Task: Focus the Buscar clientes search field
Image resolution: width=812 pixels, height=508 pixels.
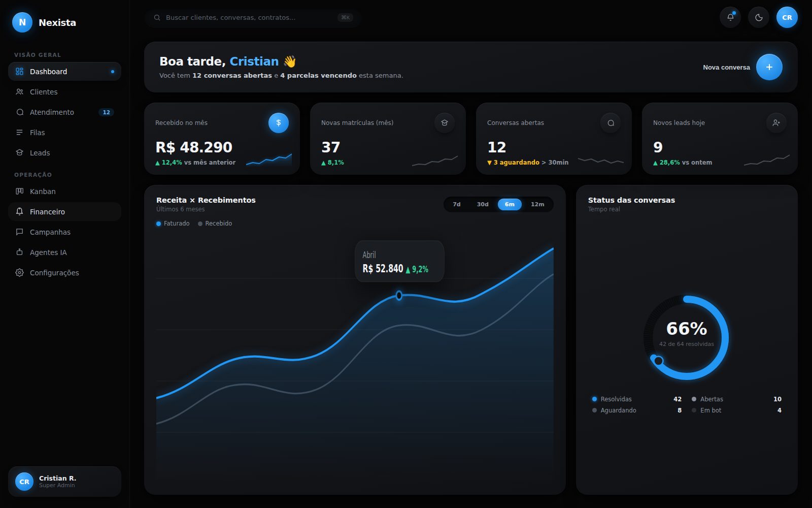Action: (253, 18)
